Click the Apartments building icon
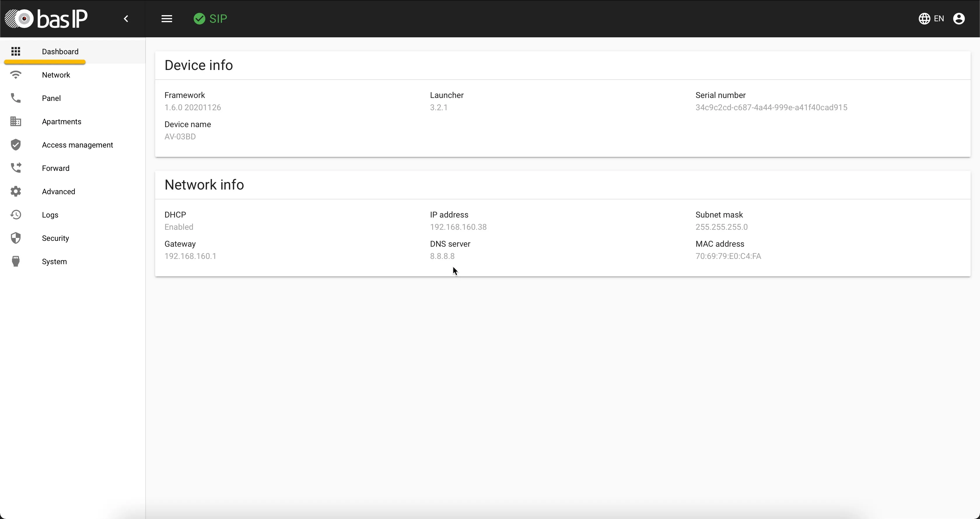Image resolution: width=980 pixels, height=519 pixels. 15,122
